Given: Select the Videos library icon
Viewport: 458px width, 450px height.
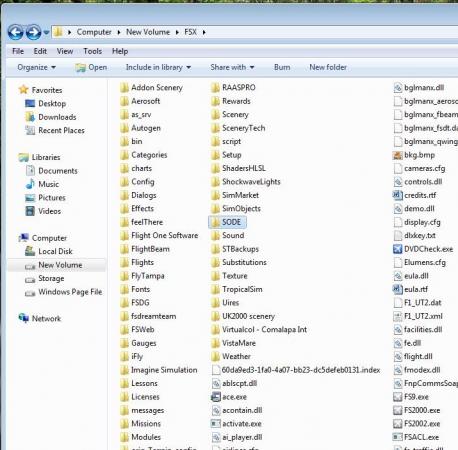Looking at the screenshot, I should click(x=30, y=211).
